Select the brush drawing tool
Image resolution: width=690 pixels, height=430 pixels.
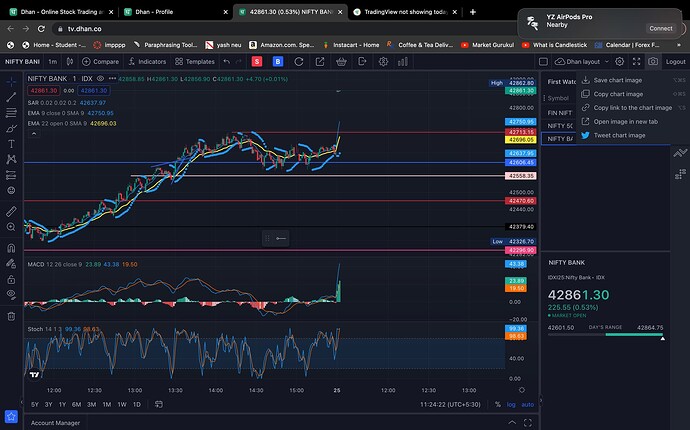[11, 129]
